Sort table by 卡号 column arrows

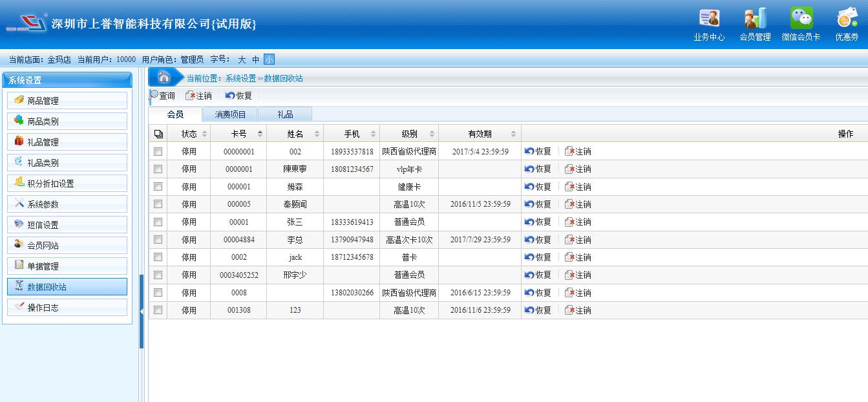(x=260, y=134)
